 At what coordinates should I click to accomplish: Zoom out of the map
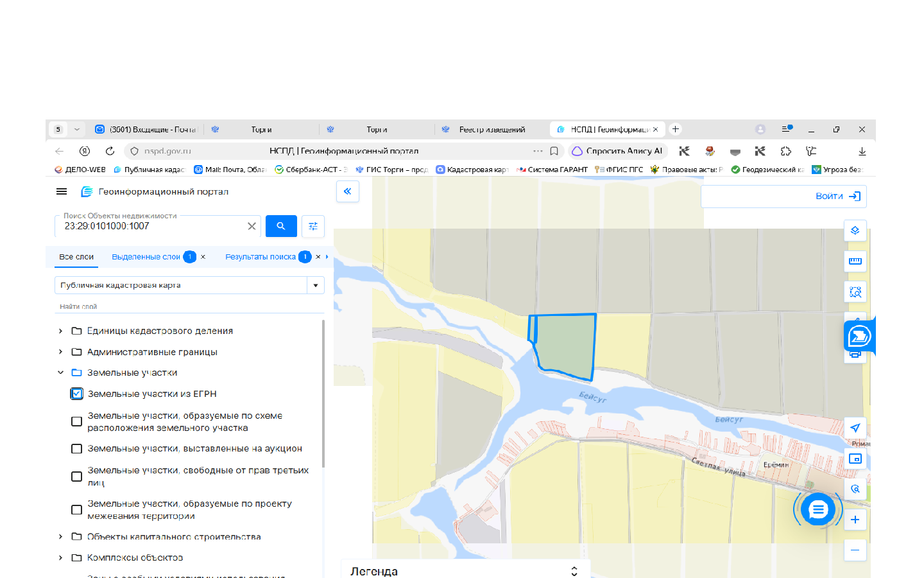tap(855, 550)
